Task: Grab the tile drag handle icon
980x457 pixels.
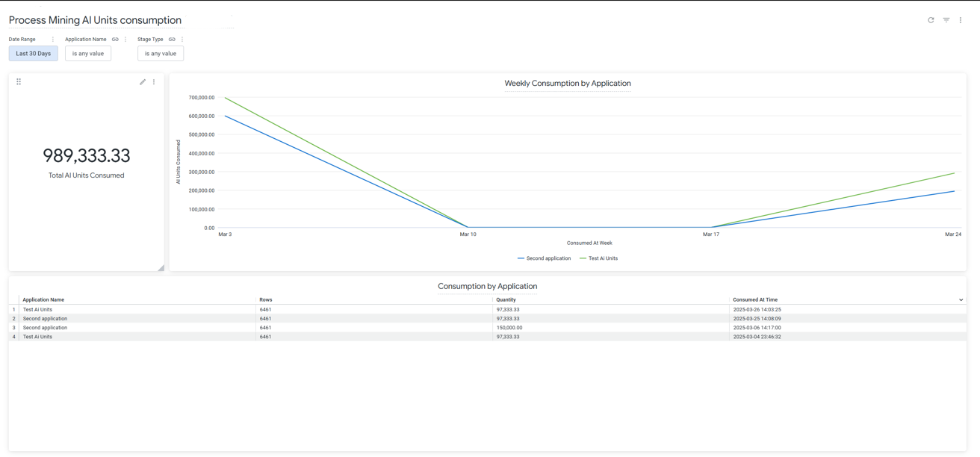Action: coord(19,82)
